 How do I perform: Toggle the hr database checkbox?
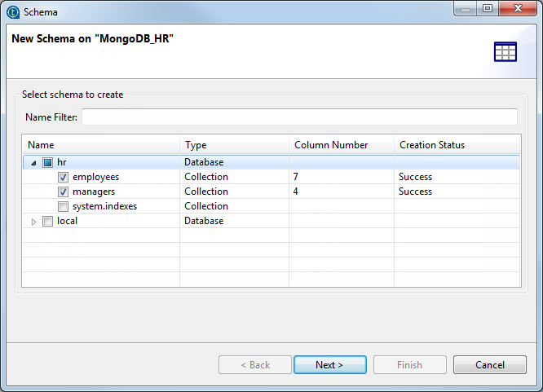coord(47,162)
